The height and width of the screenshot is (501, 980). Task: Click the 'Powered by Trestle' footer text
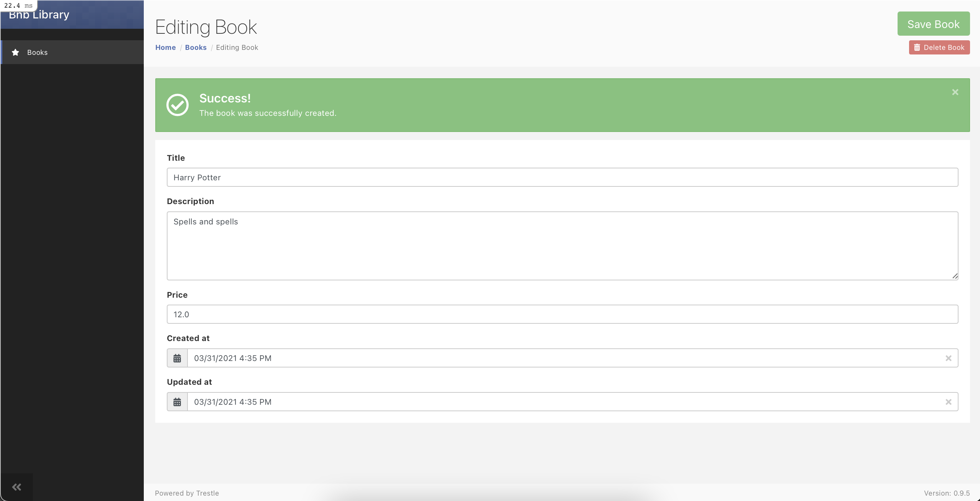click(x=187, y=493)
